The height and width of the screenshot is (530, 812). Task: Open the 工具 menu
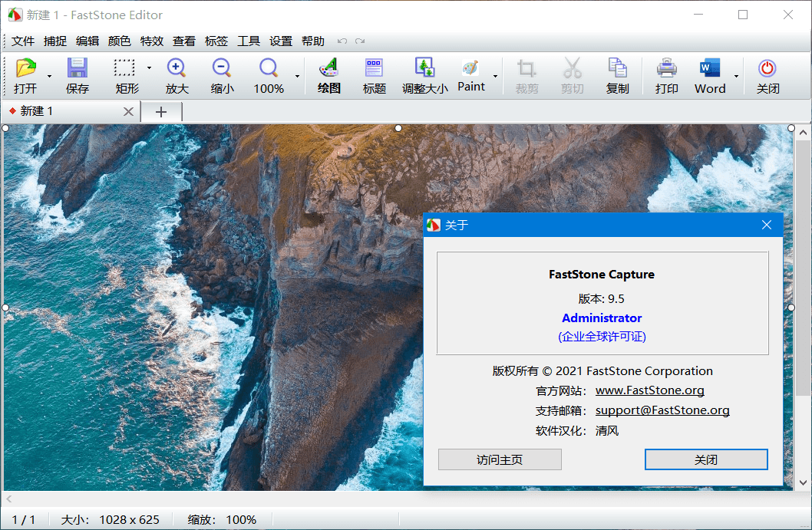[249, 41]
